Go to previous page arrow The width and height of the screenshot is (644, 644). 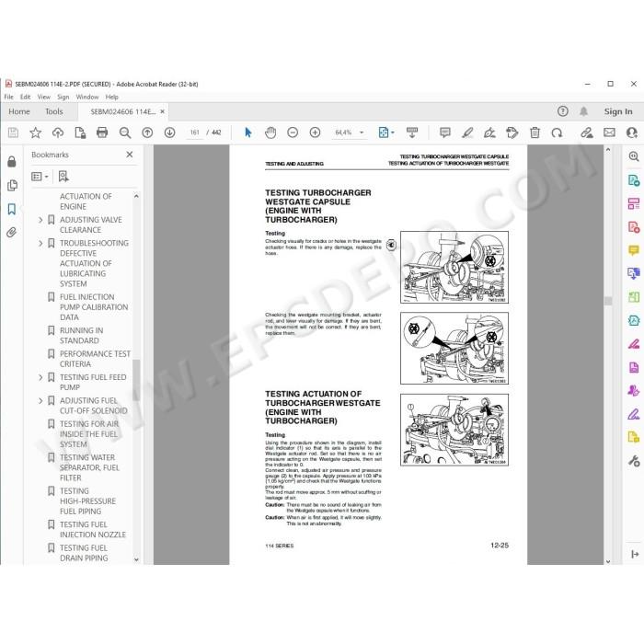click(x=147, y=132)
